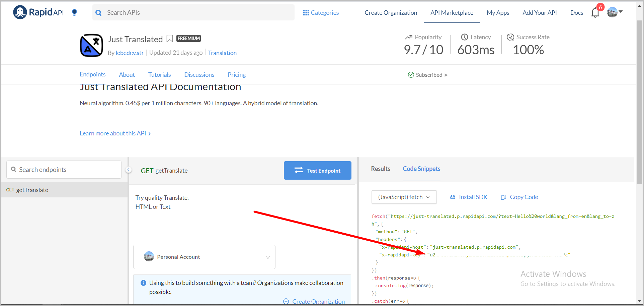Click the Popularity trend icon
This screenshot has height=306, width=644.
409,37
